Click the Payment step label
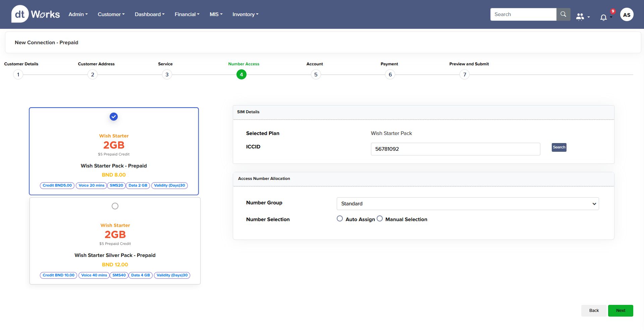The image size is (644, 330). pos(389,64)
